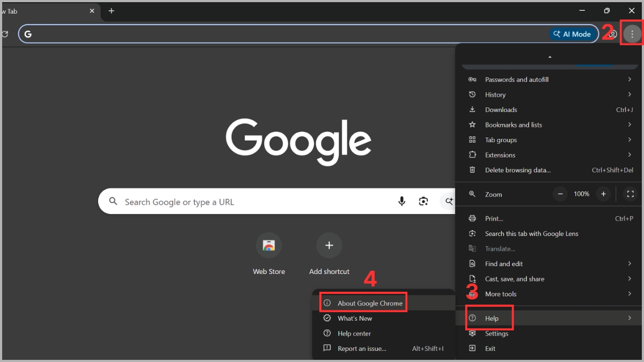Click the puzzle icon beside Extensions
The width and height of the screenshot is (644, 362).
472,154
